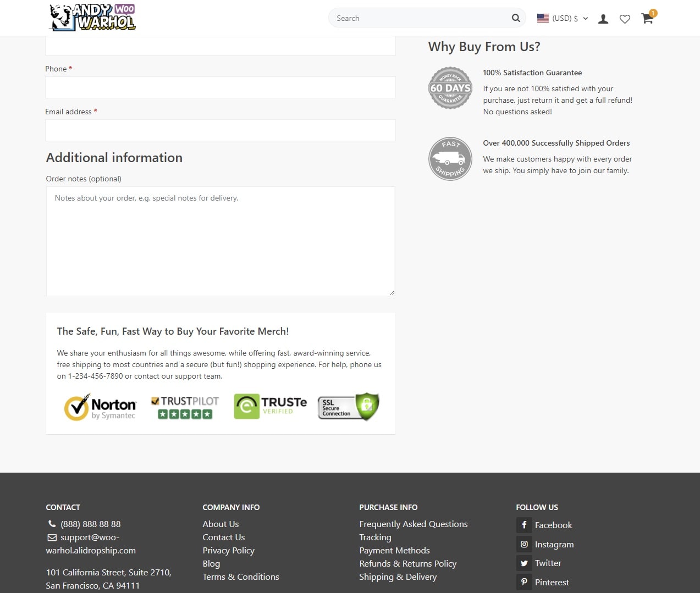This screenshot has width=700, height=593.
Task: Click the Order notes text area
Action: pos(221,241)
